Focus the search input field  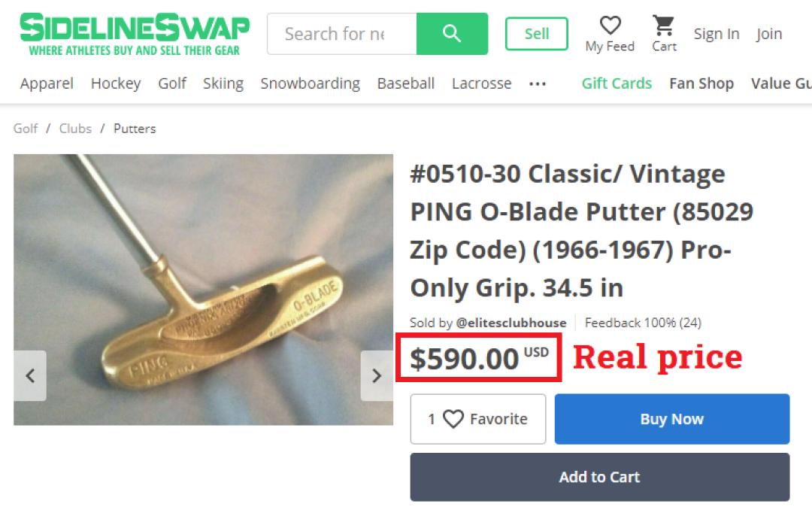point(342,34)
